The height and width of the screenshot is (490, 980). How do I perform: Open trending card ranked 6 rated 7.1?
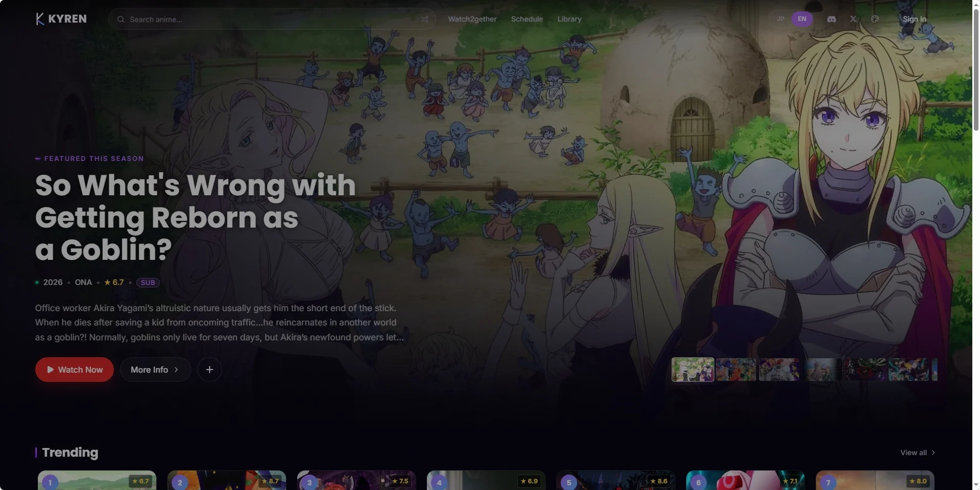[745, 480]
